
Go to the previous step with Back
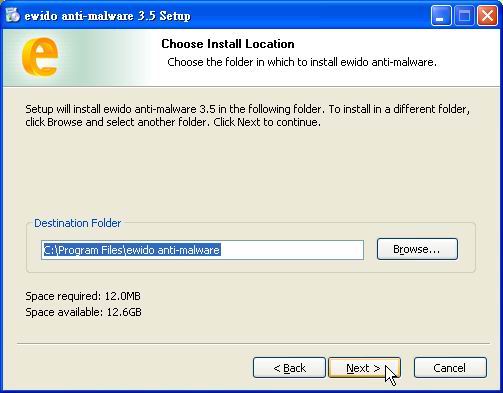click(x=289, y=368)
